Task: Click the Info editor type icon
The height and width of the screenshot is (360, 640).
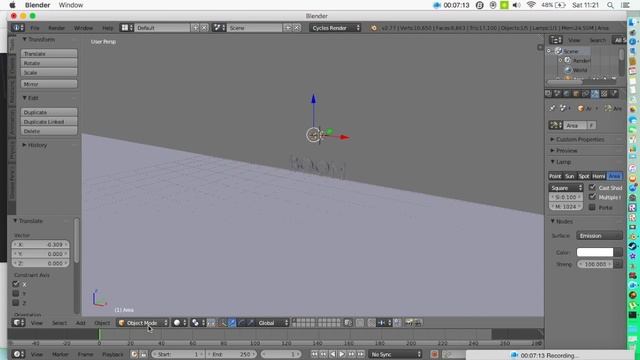Action: 17,28
